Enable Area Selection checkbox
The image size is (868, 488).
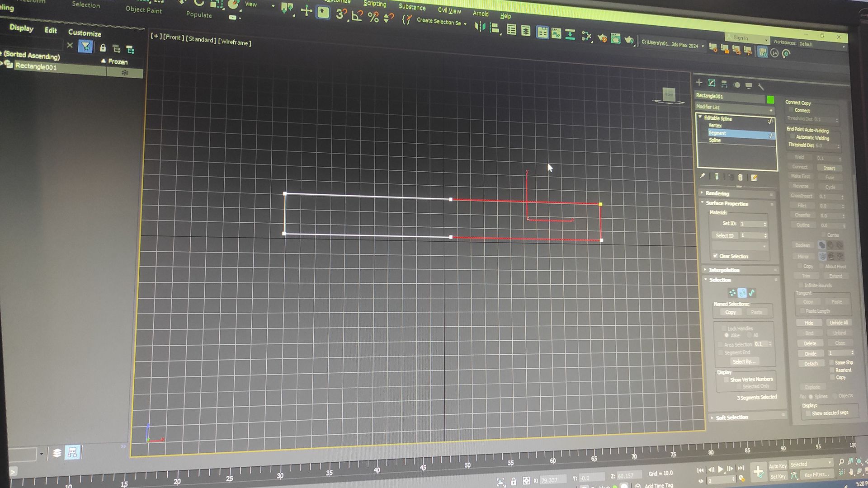pyautogui.click(x=721, y=344)
